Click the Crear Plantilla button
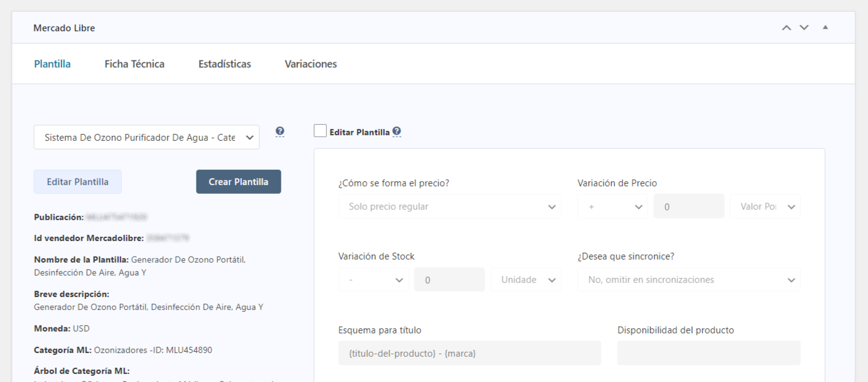Screen dimensions: 868x382 [x=239, y=182]
